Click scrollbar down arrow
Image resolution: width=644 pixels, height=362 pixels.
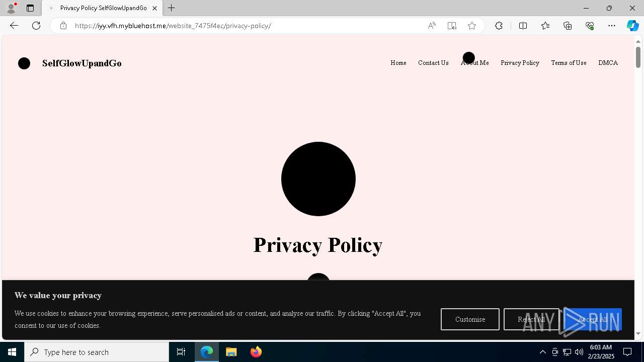click(638, 333)
